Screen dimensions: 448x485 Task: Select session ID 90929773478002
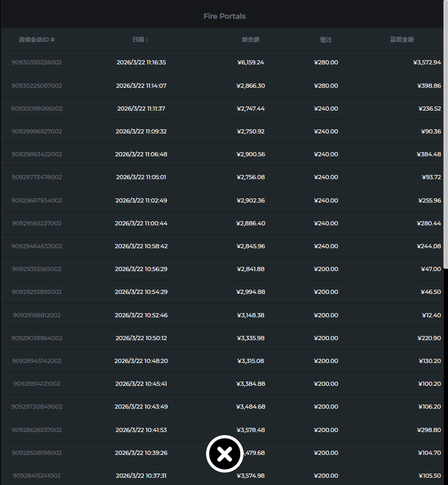(36, 177)
